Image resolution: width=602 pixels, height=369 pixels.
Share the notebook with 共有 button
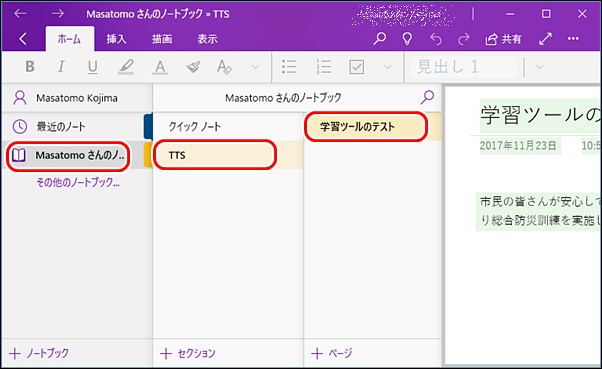coord(503,39)
